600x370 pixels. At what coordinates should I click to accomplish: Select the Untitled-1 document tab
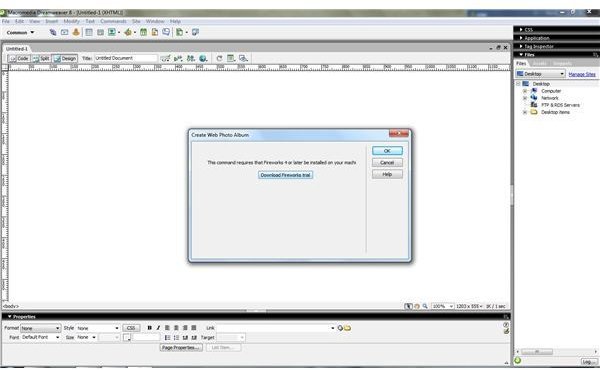click(16, 49)
